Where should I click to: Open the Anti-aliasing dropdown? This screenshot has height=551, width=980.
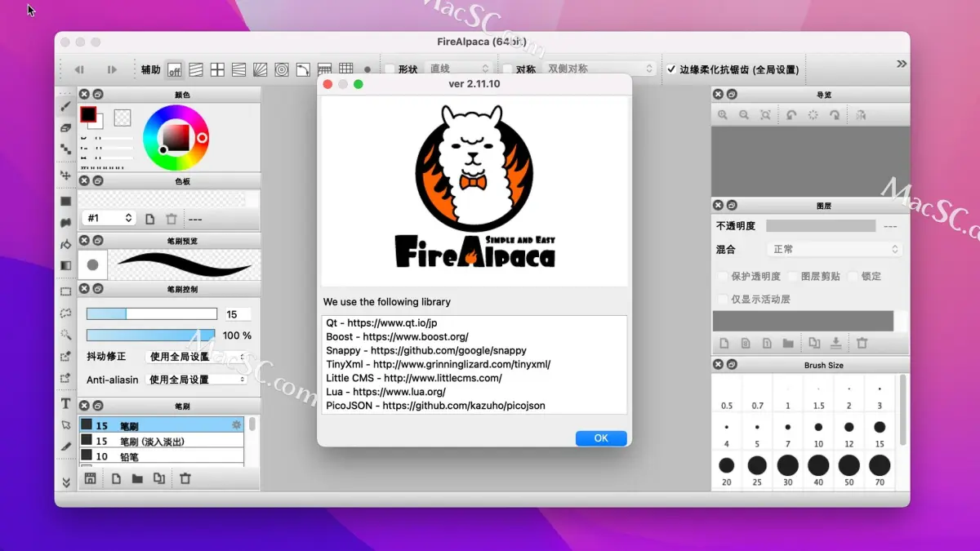[x=197, y=380]
